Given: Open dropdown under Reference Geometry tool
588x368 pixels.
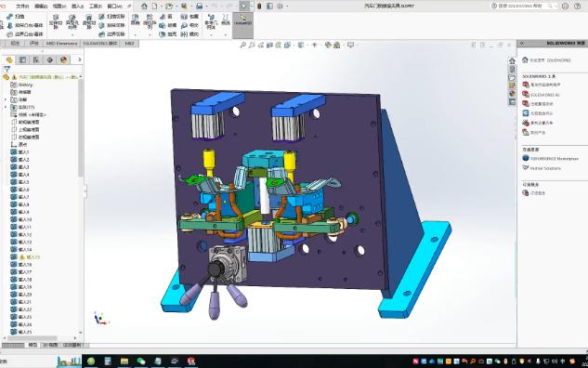Looking at the screenshot, I should point(211,34).
